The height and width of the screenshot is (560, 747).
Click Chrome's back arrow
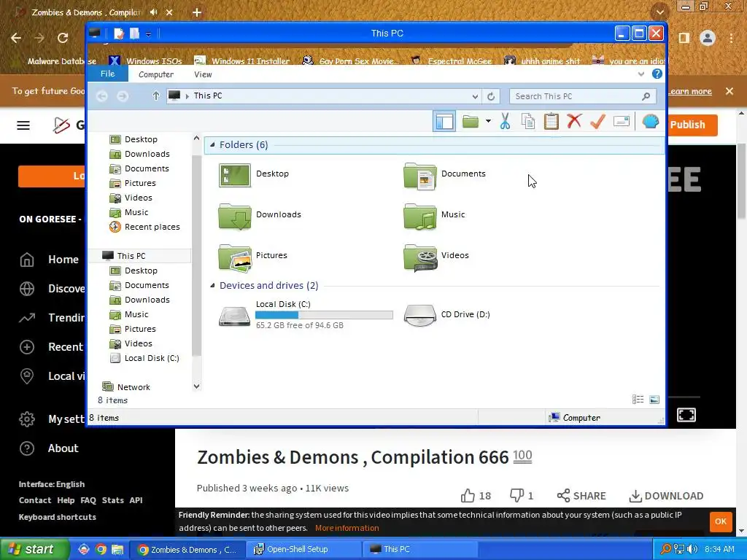click(x=16, y=38)
